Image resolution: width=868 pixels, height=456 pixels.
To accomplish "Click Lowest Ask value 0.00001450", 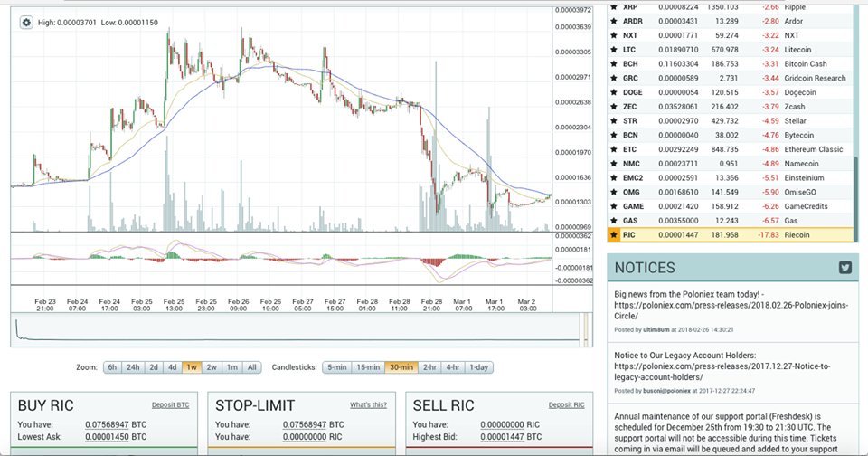I will [107, 437].
